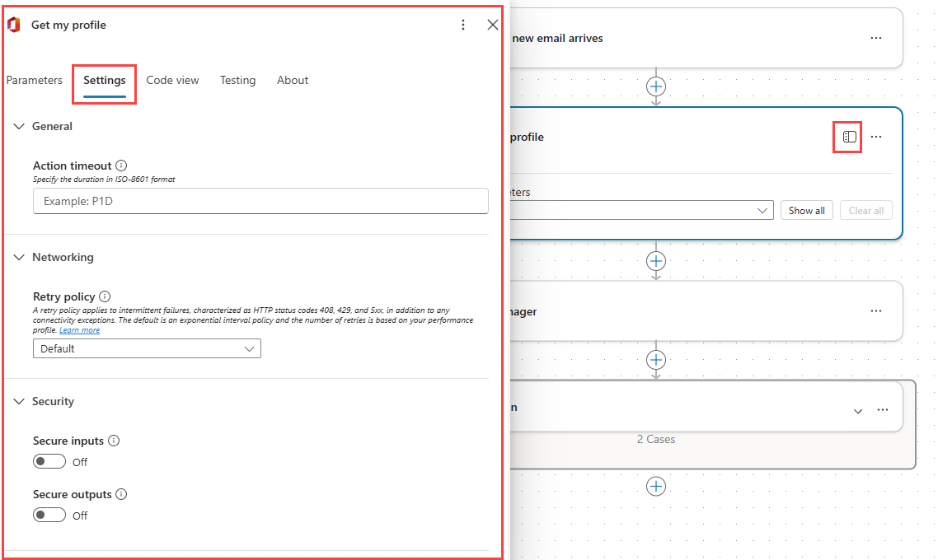
Task: Close the Get my profile panel
Action: (492, 25)
